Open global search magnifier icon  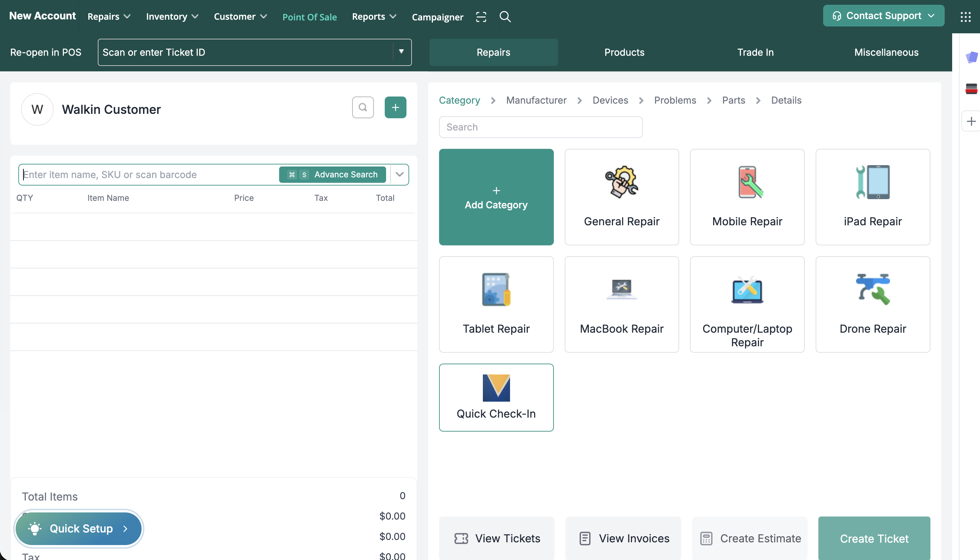pyautogui.click(x=505, y=17)
